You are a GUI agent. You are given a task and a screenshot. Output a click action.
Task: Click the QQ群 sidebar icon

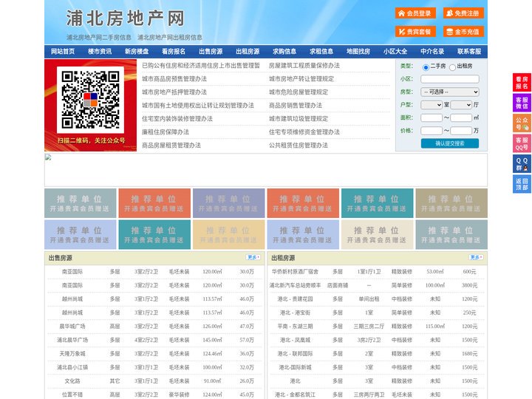[522, 164]
